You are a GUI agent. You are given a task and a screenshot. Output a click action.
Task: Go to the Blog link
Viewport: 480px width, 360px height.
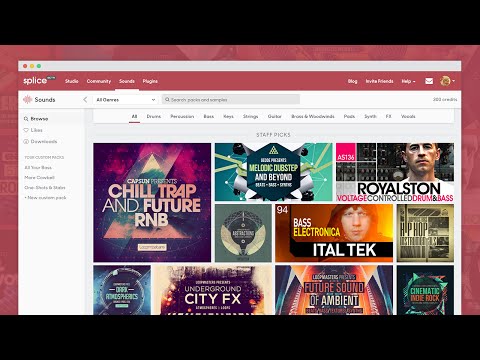click(x=353, y=81)
